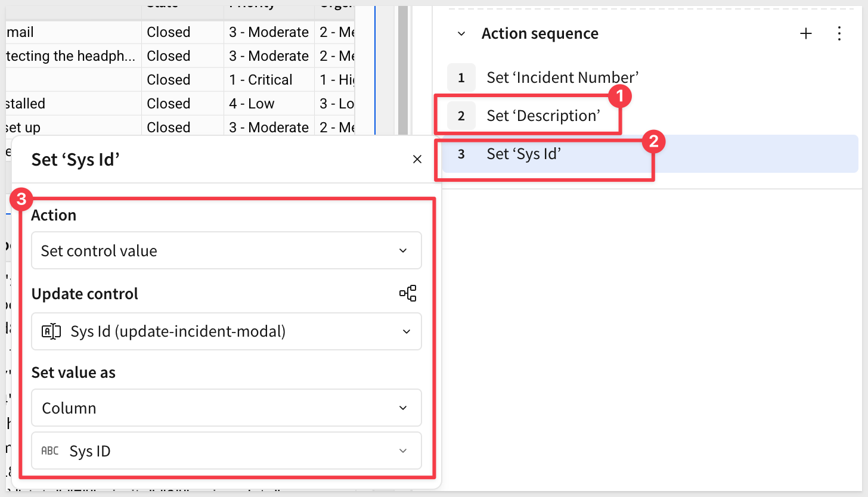Open the Update control dropdown for Sys Id

pyautogui.click(x=226, y=331)
